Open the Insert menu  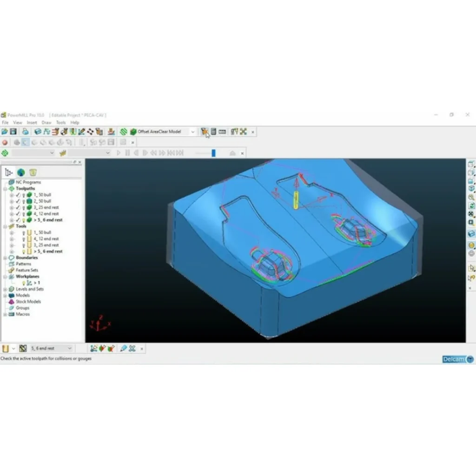pos(32,123)
